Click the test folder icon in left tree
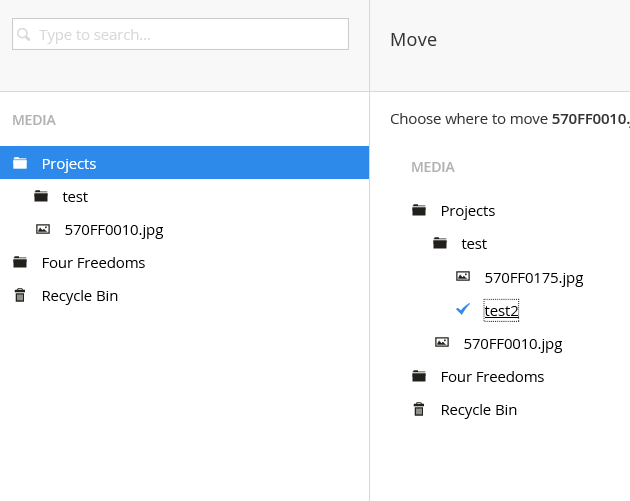Screen dimensions: 630x501 click(x=41, y=196)
